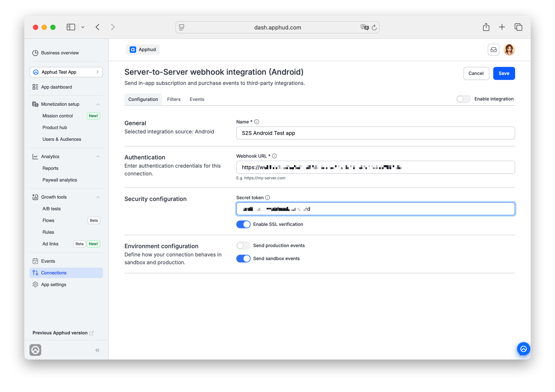Click the Cancel button
This screenshot has height=392, width=555.
click(x=476, y=73)
